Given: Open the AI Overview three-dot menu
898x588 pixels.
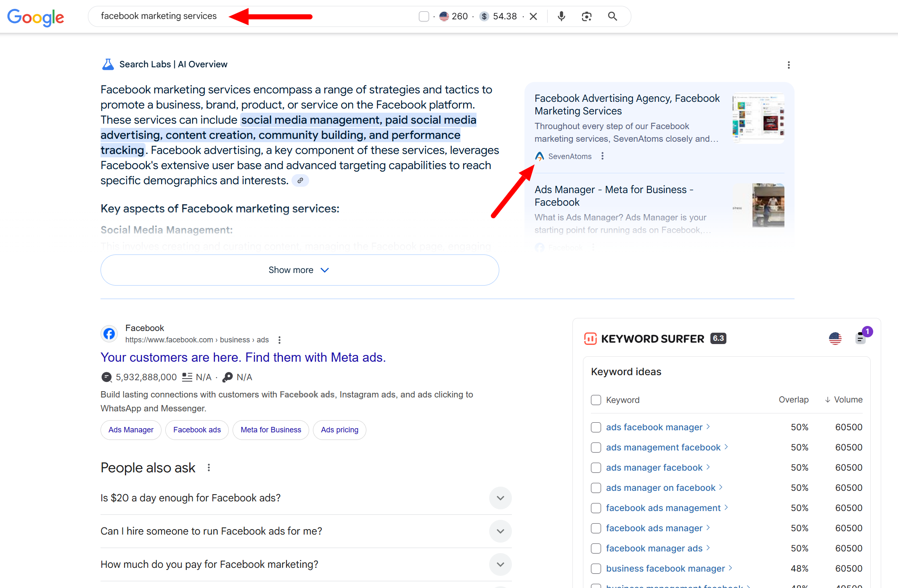Looking at the screenshot, I should (x=789, y=65).
